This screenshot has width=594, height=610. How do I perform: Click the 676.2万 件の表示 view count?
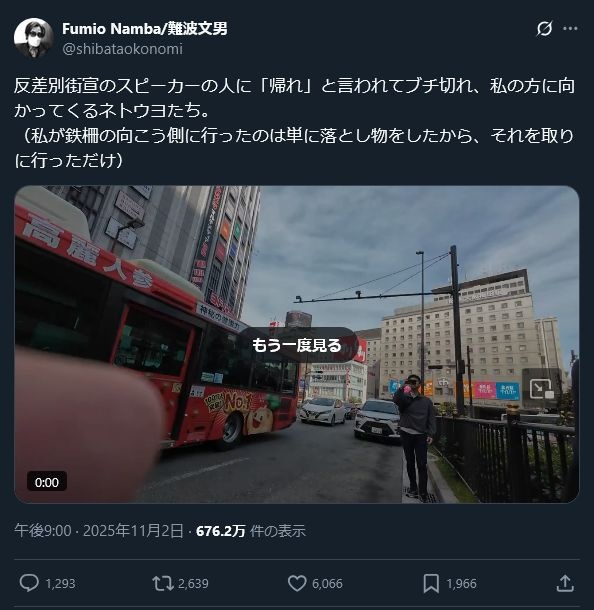tap(251, 531)
